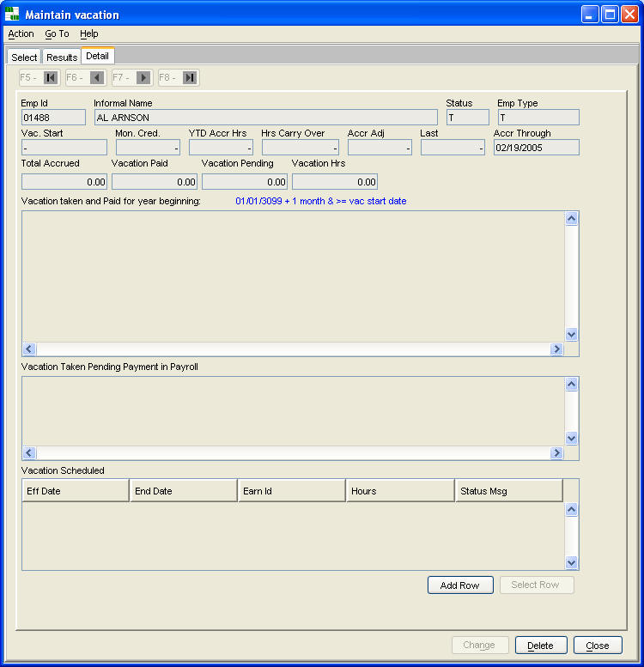The width and height of the screenshot is (644, 667).
Task: Go to first record with F5 icon
Action: (51, 78)
